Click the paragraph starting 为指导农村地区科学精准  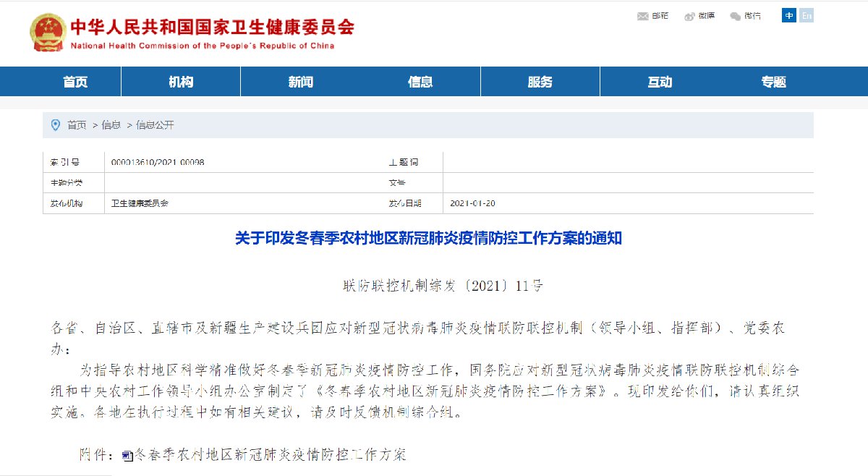point(427,392)
